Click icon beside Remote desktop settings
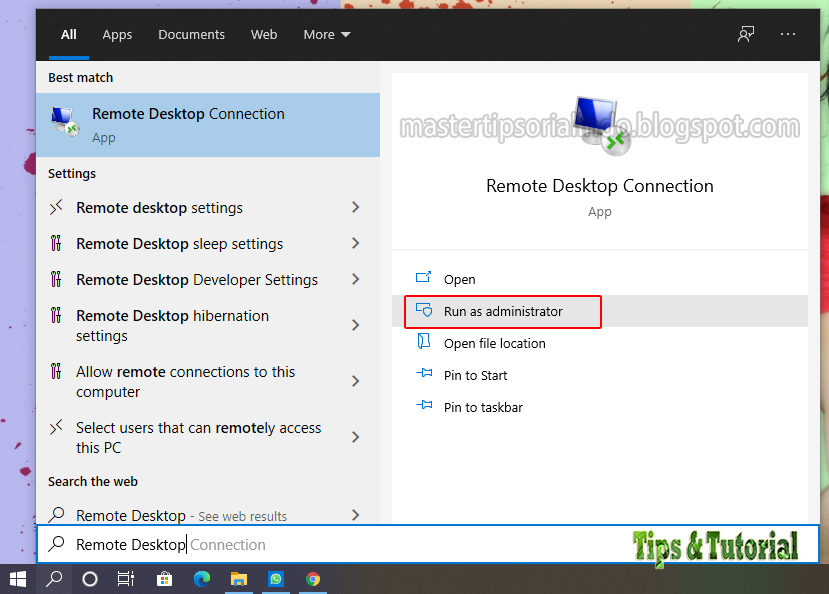The image size is (829, 594). (56, 207)
